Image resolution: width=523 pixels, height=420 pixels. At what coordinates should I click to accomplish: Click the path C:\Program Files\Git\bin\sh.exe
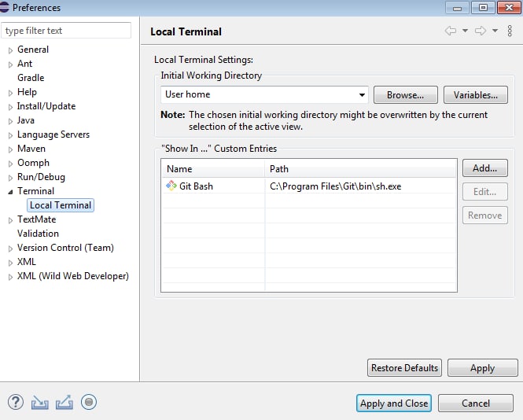coord(336,186)
